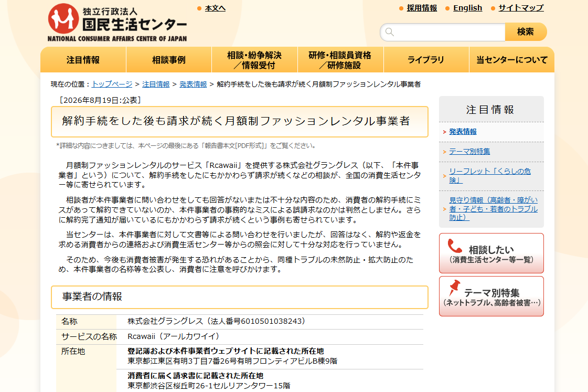Open 相談・紛争解決／情報受付 navigation tab
The image size is (588, 392).
pyautogui.click(x=254, y=60)
